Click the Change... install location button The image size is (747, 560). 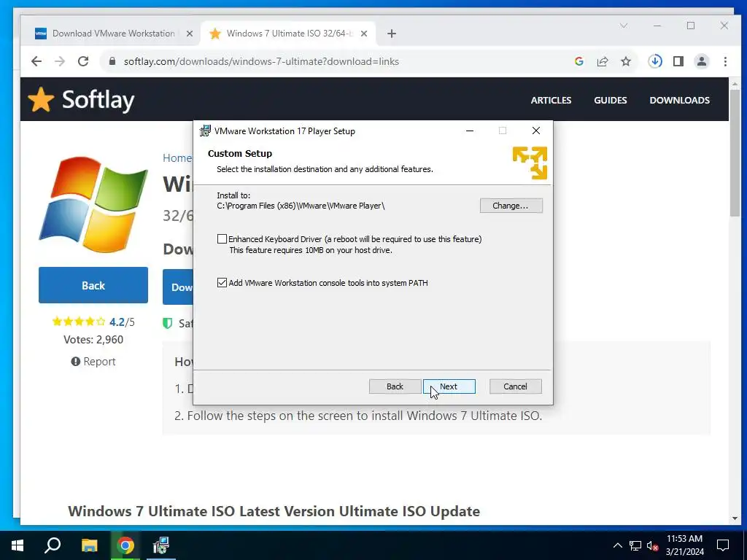coord(511,206)
